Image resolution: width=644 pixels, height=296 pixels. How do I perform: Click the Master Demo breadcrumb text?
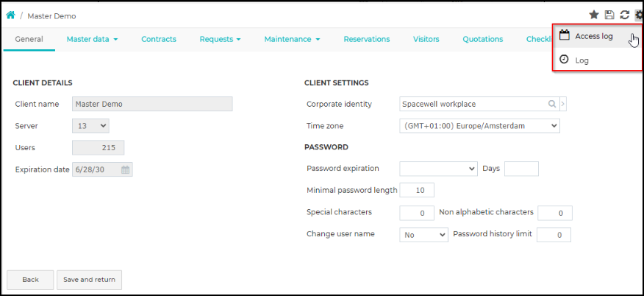tap(51, 16)
